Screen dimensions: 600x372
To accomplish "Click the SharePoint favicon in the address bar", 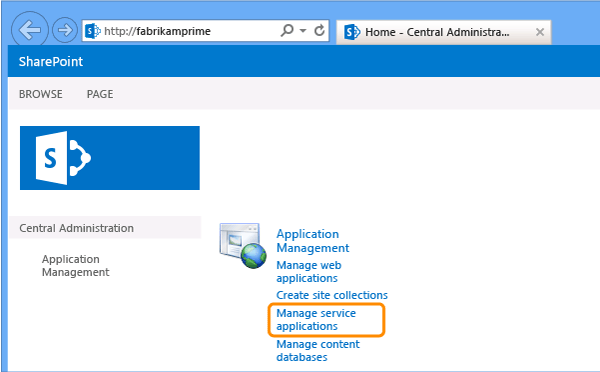I will coord(92,31).
